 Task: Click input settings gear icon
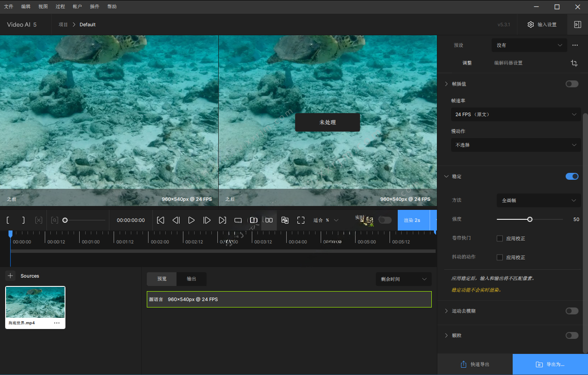click(531, 25)
